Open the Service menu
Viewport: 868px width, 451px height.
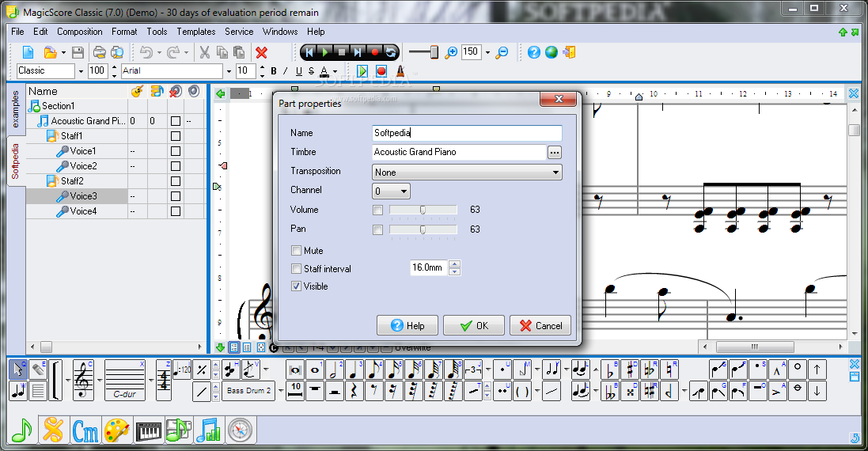pyautogui.click(x=239, y=32)
